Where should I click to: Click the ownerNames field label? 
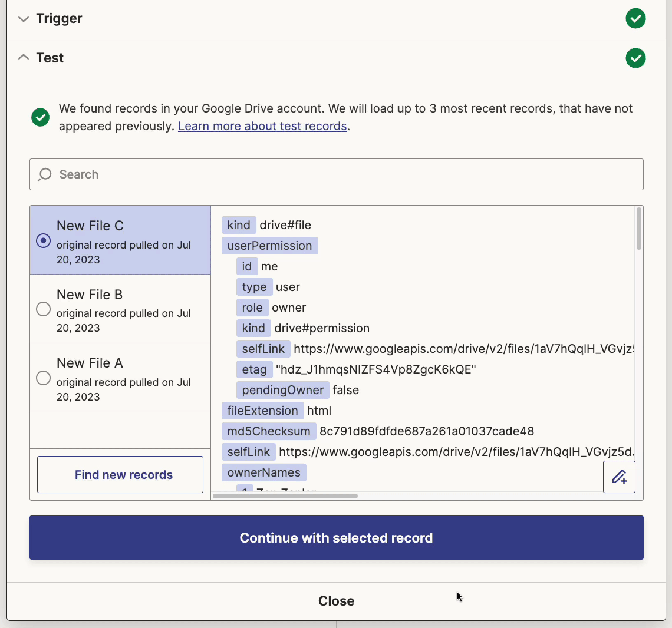click(x=263, y=472)
